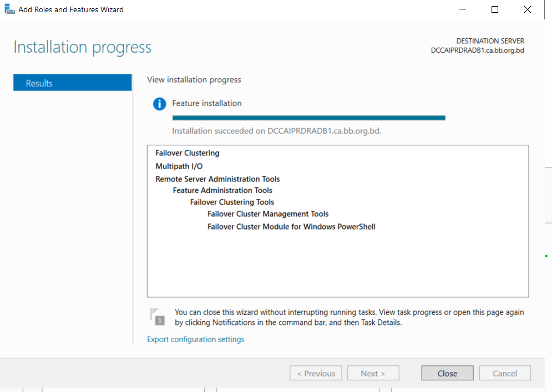Click the Close button
Viewport: 552px width, 392px height.
447,373
